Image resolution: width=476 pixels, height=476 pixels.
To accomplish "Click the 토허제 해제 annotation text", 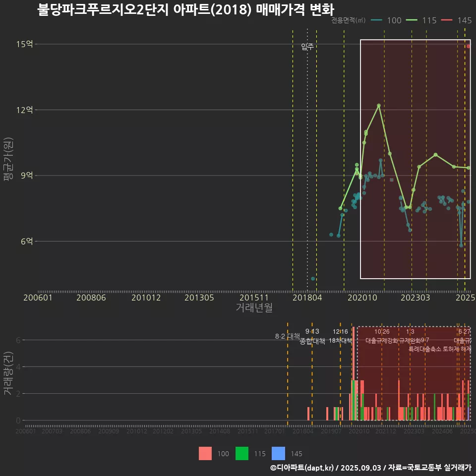I will click(457, 349).
